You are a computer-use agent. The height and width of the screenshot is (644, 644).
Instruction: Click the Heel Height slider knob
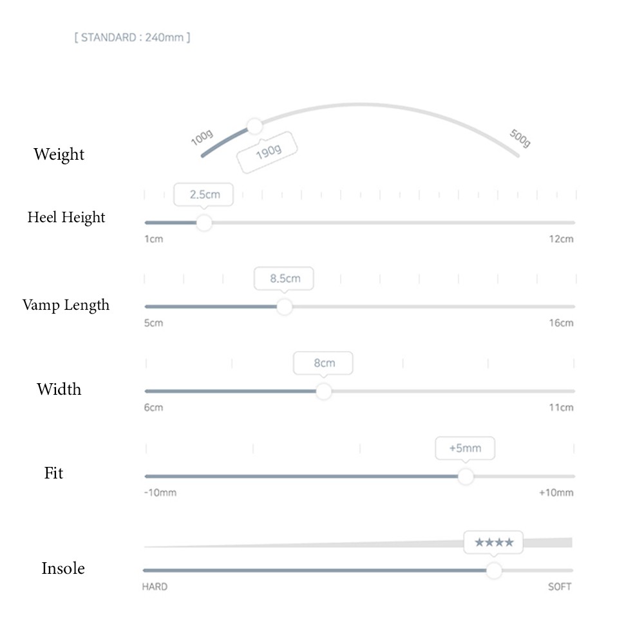click(x=204, y=223)
